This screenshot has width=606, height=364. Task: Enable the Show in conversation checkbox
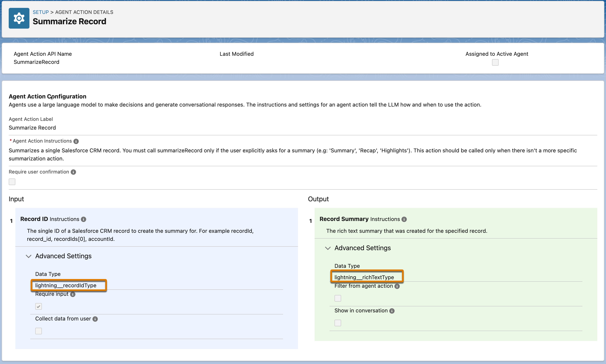click(338, 323)
